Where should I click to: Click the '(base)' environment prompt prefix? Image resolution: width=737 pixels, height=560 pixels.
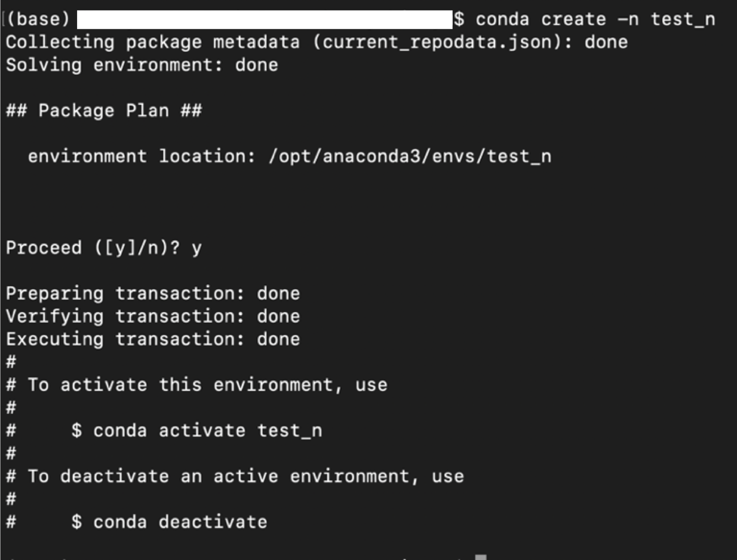[38, 19]
